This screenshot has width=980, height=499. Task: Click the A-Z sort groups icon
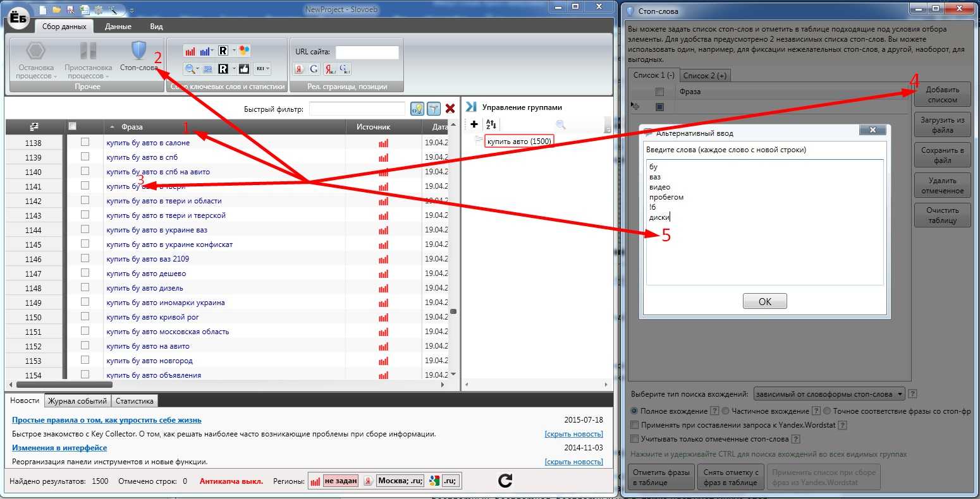click(x=491, y=124)
